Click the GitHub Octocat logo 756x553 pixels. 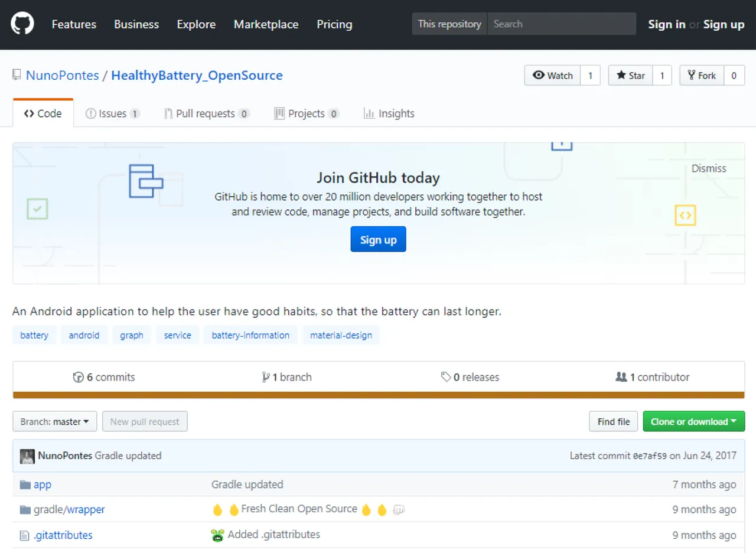click(x=22, y=24)
